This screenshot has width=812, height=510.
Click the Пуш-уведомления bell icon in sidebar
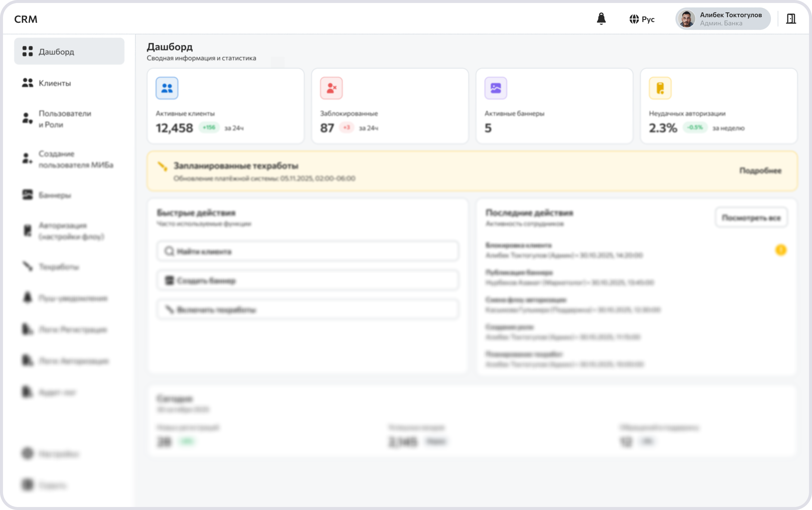(x=26, y=298)
